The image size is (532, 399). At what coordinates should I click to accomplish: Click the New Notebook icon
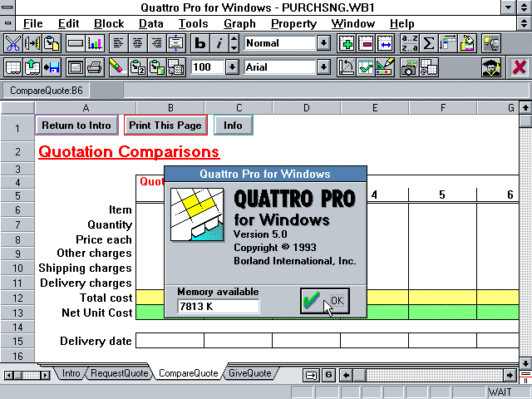coord(13,67)
